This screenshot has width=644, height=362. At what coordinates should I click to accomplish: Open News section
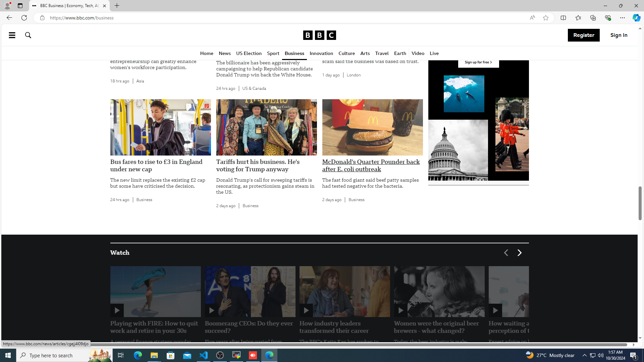point(225,54)
